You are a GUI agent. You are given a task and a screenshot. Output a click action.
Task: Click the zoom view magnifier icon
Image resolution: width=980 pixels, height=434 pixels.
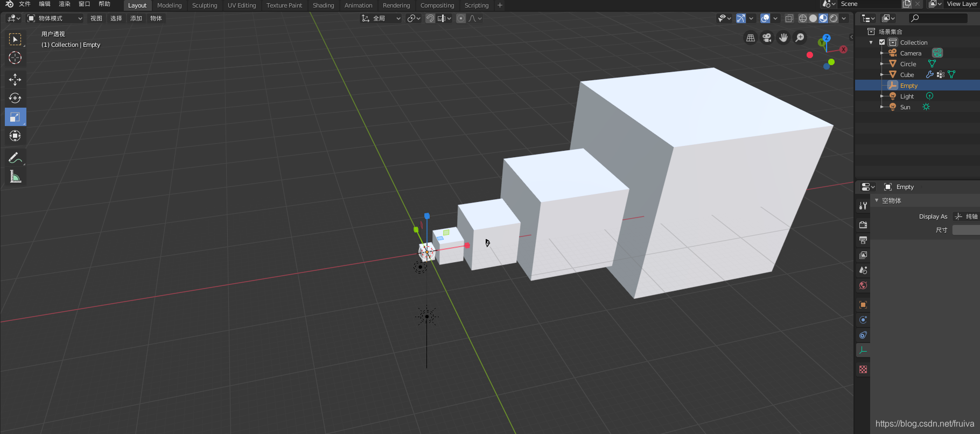tap(800, 38)
